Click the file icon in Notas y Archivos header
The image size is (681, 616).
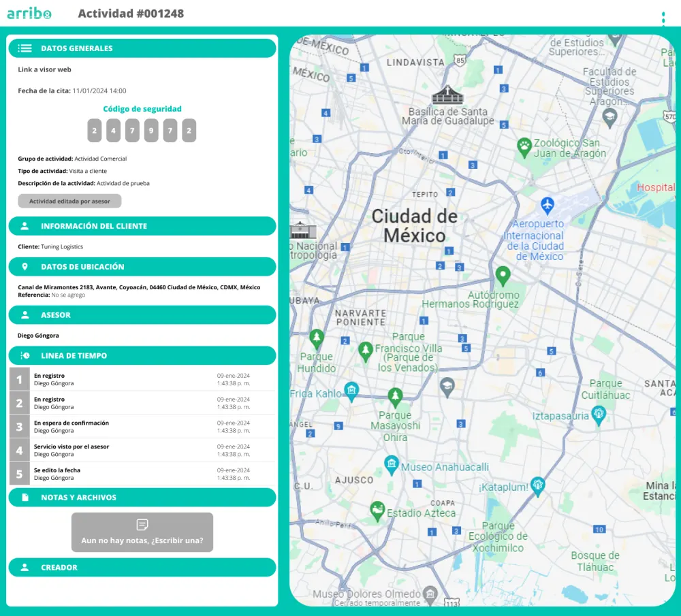[x=25, y=497]
